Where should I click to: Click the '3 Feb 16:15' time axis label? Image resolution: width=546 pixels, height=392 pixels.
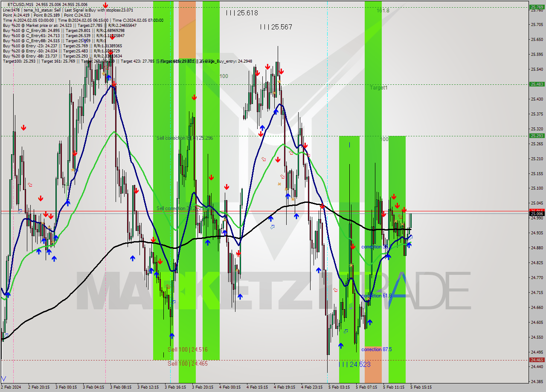[x=175, y=387]
